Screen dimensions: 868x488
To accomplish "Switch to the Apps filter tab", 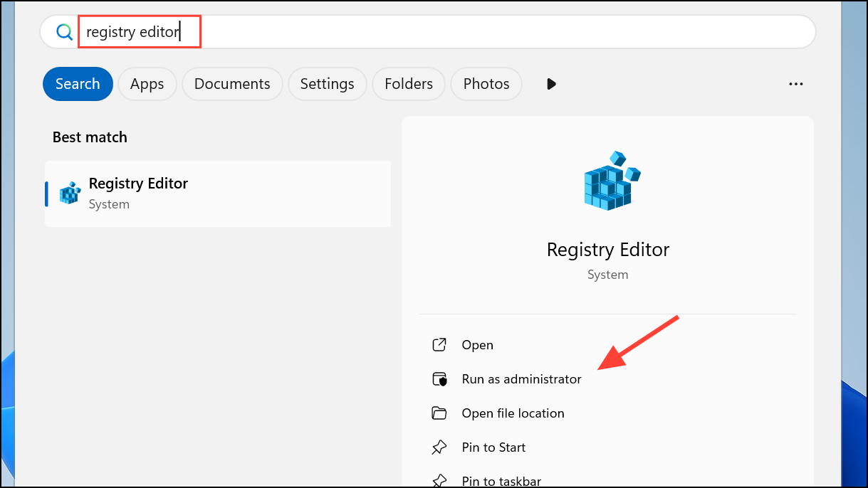I will tap(147, 84).
